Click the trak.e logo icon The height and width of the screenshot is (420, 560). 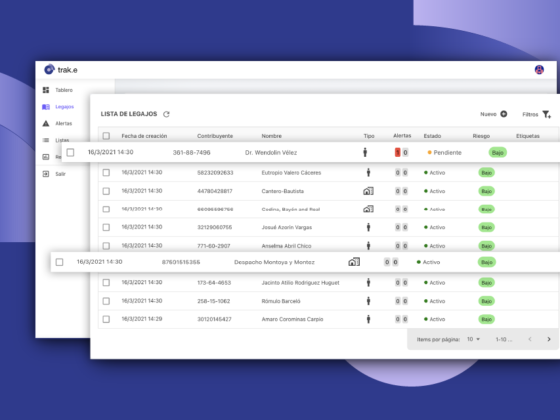[49, 69]
